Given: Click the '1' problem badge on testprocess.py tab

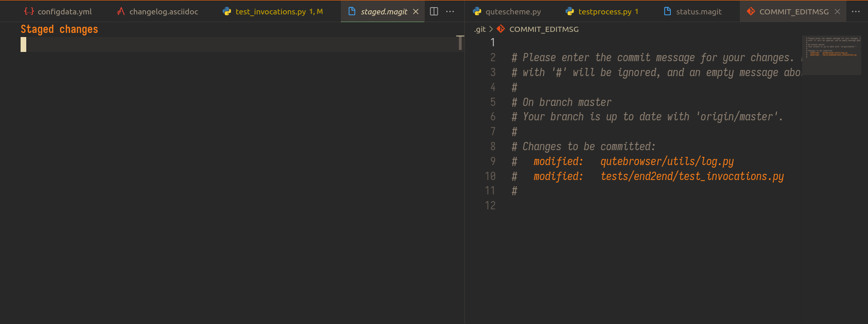Looking at the screenshot, I should click(636, 11).
